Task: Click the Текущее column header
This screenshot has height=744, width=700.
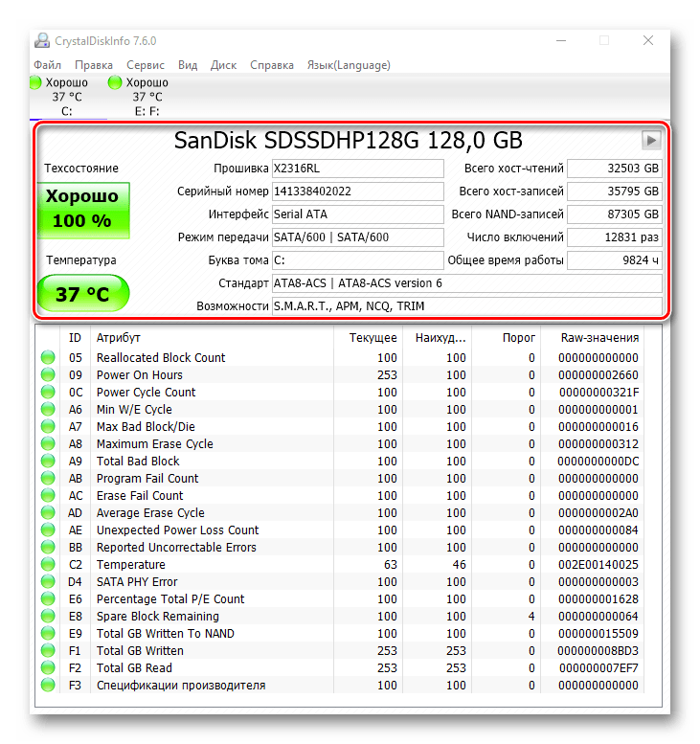Action: pyautogui.click(x=369, y=338)
